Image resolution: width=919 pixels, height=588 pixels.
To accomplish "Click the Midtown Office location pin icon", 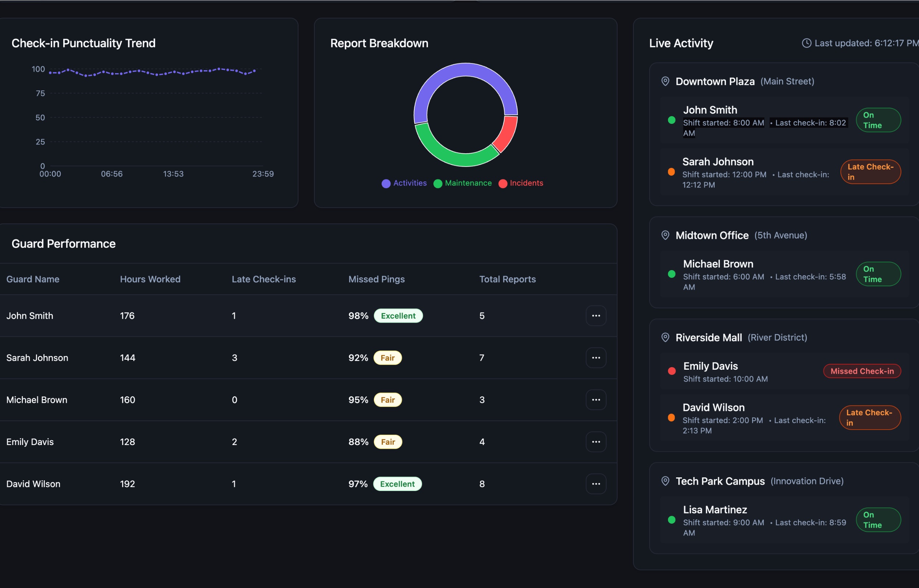I will pos(665,235).
